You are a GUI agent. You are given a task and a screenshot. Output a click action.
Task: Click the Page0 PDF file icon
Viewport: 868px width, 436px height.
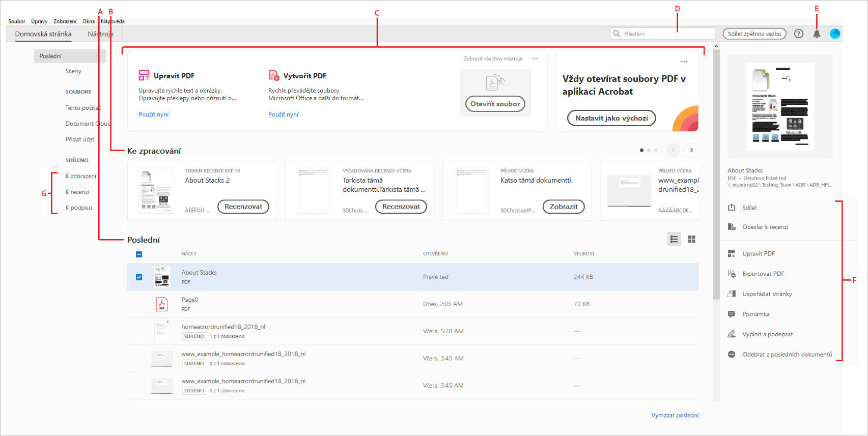pos(162,304)
